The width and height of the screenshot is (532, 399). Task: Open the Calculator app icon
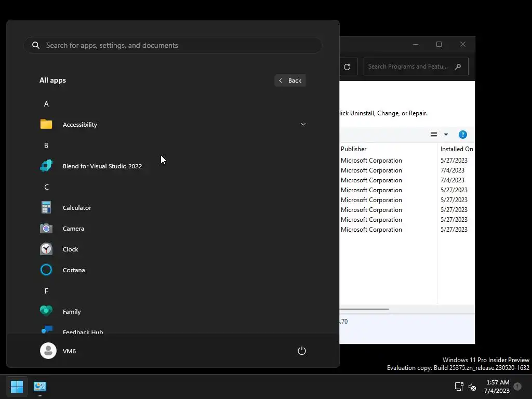pyautogui.click(x=46, y=207)
